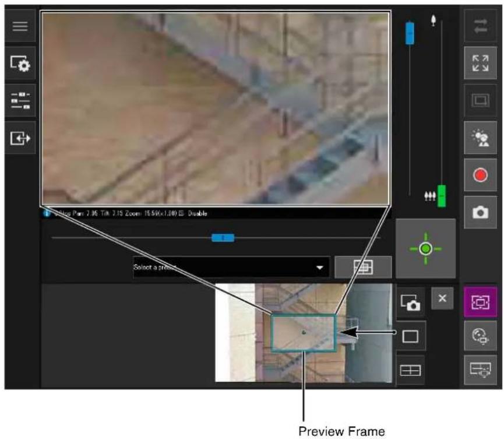This screenshot has width=504, height=439.
Task: Click the green pan/tilt crosshair control
Action: (425, 248)
